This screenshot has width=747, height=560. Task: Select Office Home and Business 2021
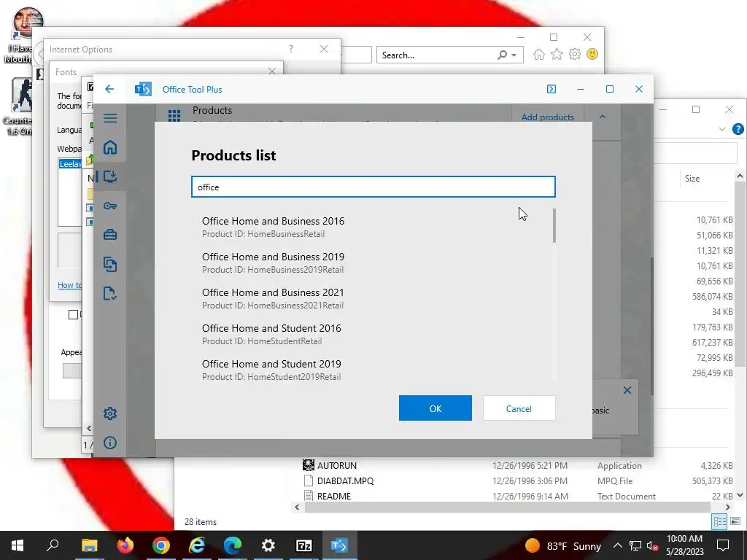click(373, 298)
